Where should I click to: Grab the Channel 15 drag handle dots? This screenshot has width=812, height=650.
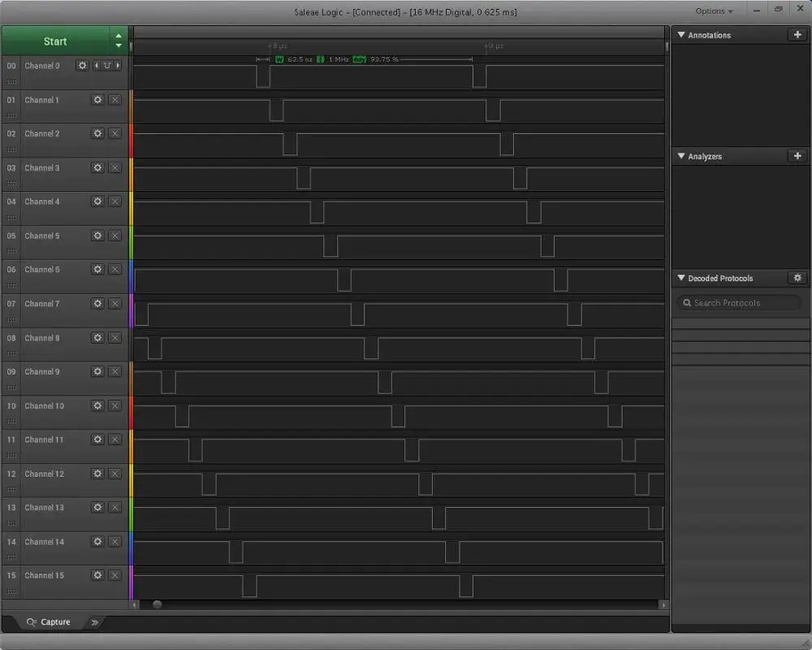[x=12, y=591]
